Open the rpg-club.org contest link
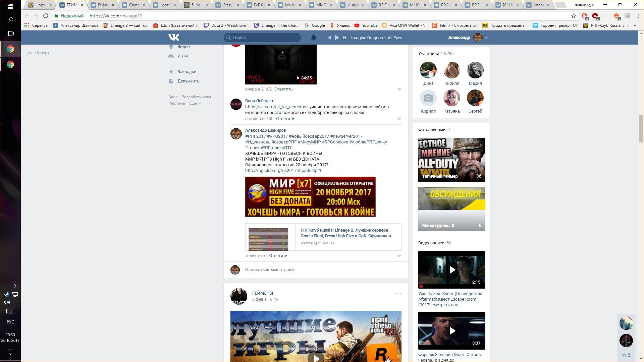The width and height of the screenshot is (644, 362). pos(283,171)
